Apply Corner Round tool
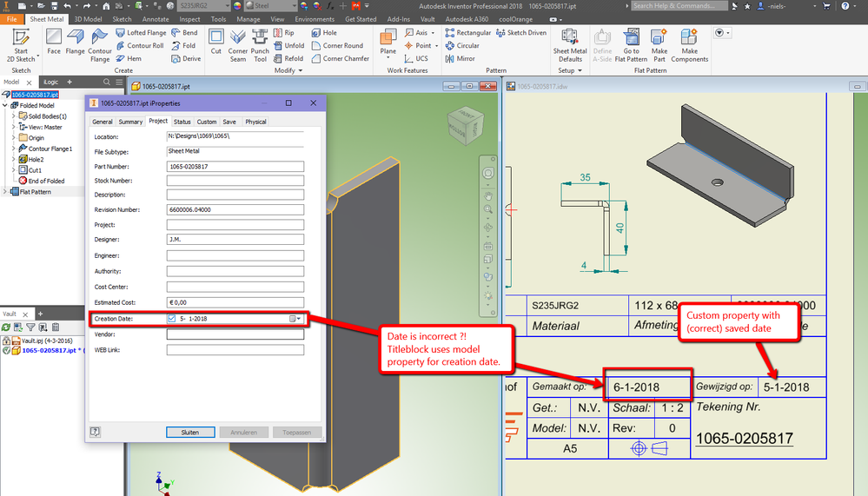 click(x=337, y=45)
